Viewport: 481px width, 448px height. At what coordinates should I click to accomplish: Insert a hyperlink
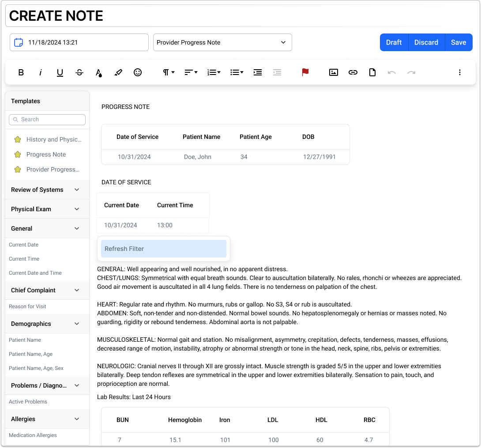tap(353, 72)
